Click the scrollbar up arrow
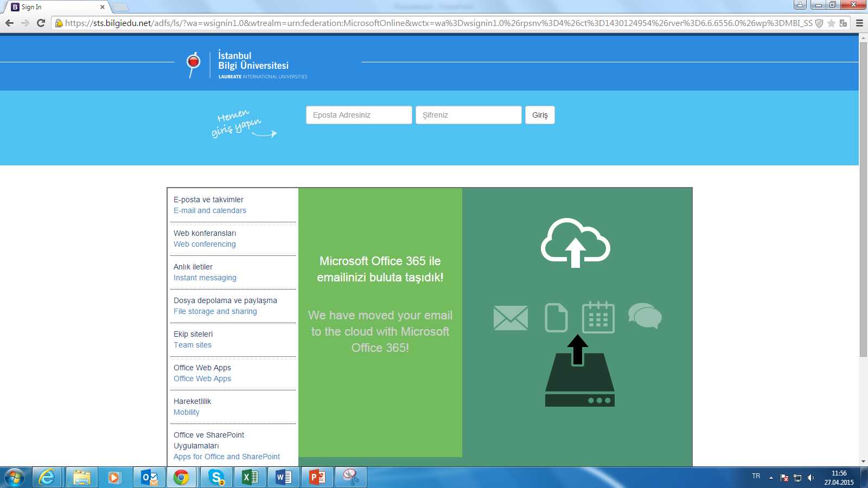 point(863,37)
